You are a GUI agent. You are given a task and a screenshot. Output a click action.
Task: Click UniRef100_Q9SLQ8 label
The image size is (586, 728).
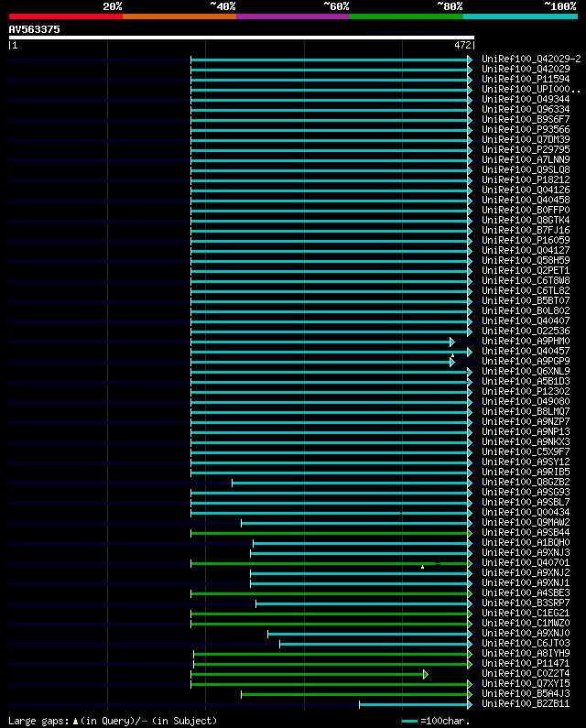pyautogui.click(x=526, y=170)
